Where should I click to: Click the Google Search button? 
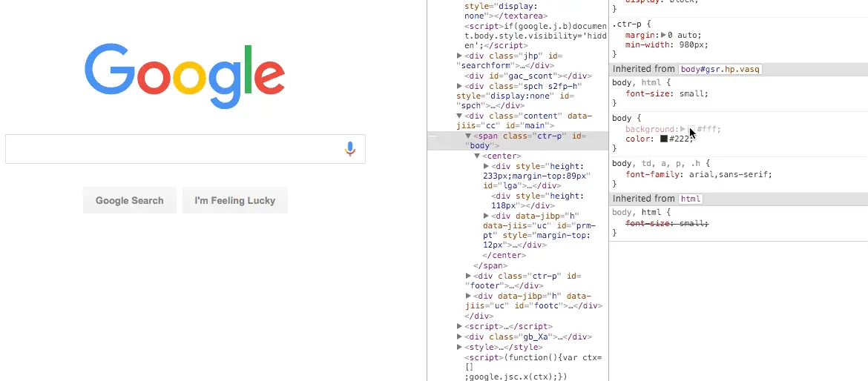coord(130,200)
